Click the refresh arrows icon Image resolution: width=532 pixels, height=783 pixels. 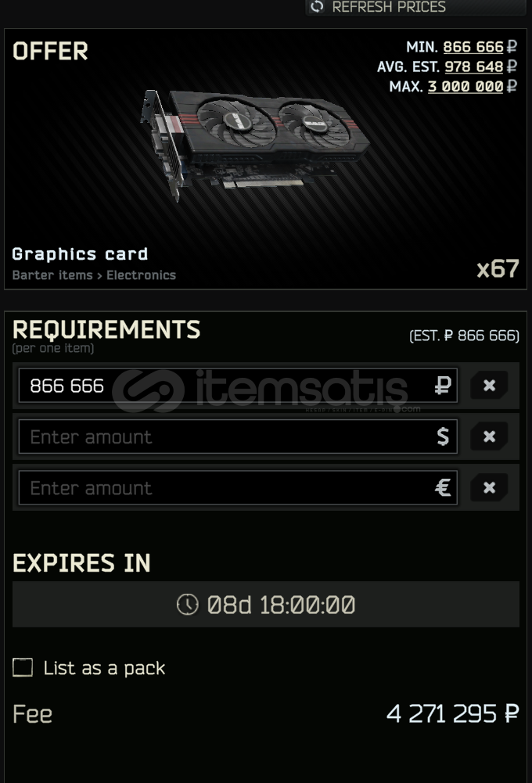pos(317,6)
